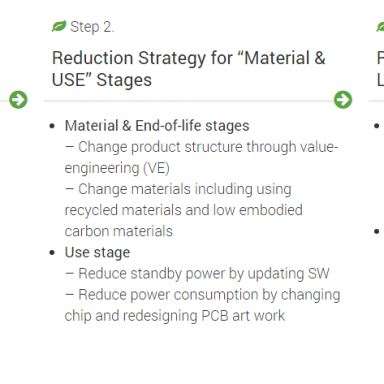Click the partial leaf icon at the right edge
The image size is (384, 384).
pyautogui.click(x=380, y=26)
